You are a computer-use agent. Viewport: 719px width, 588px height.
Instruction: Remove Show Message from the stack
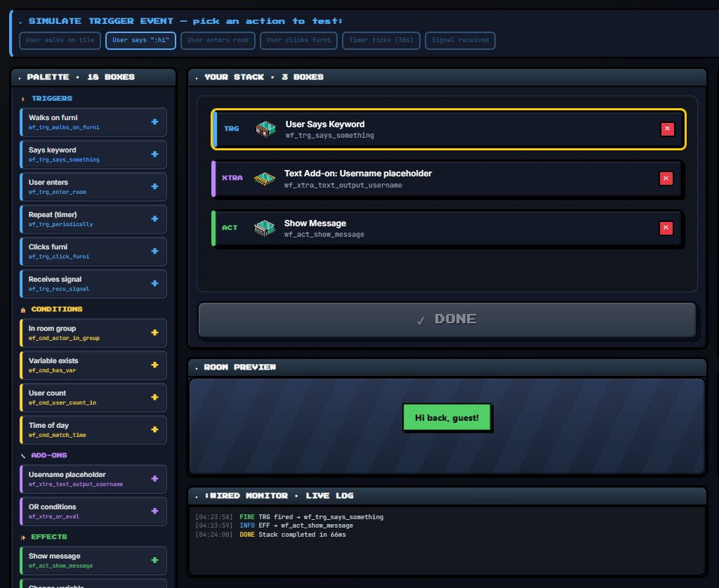[x=666, y=228]
